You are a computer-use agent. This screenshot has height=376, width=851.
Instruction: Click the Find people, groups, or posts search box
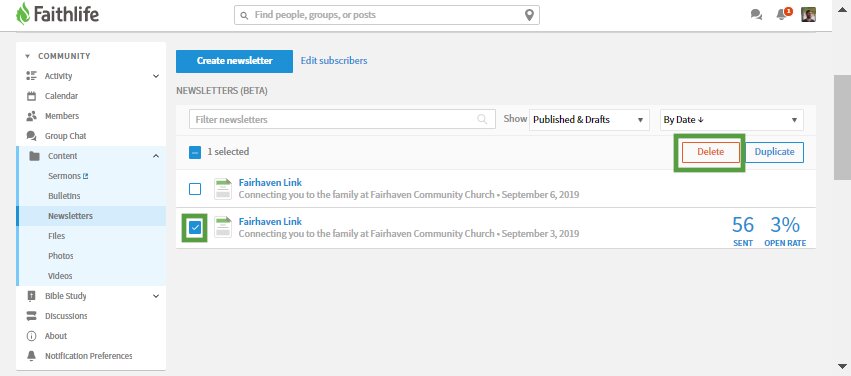coord(387,15)
